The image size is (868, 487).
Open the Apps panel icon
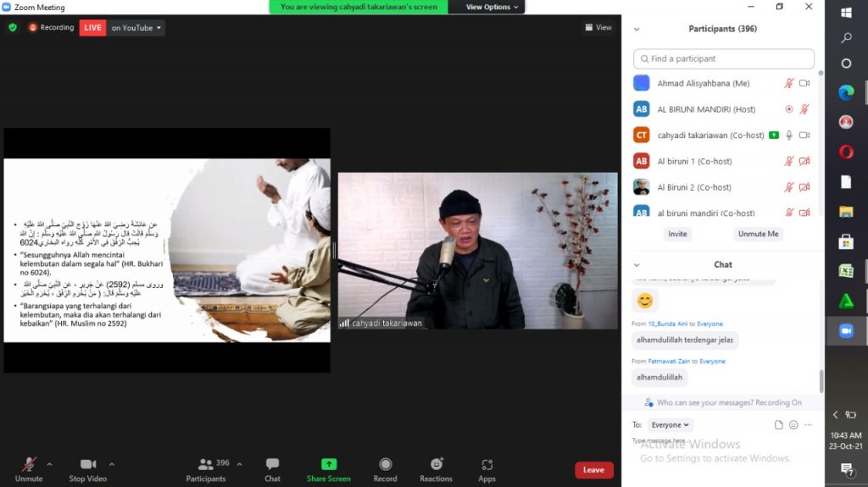pyautogui.click(x=487, y=464)
